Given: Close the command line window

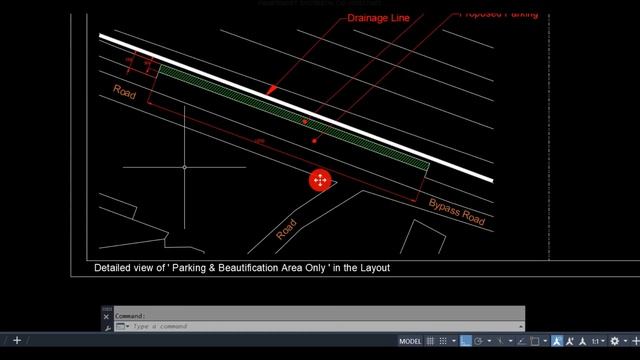Looking at the screenshot, I should (106, 317).
